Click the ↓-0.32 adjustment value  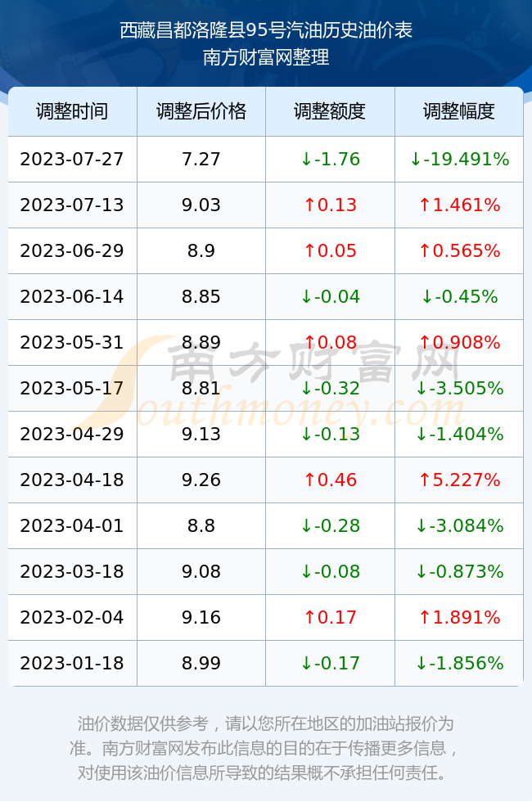point(330,388)
